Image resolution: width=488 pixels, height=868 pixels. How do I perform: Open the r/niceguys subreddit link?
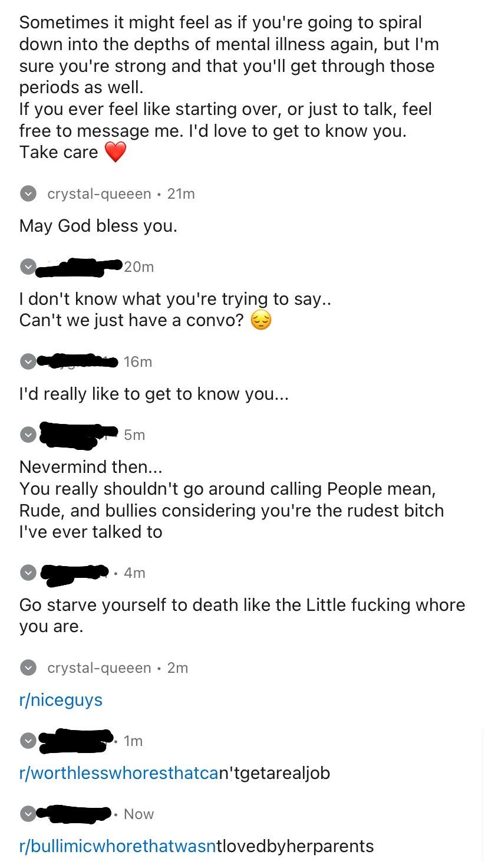pyautogui.click(x=61, y=700)
